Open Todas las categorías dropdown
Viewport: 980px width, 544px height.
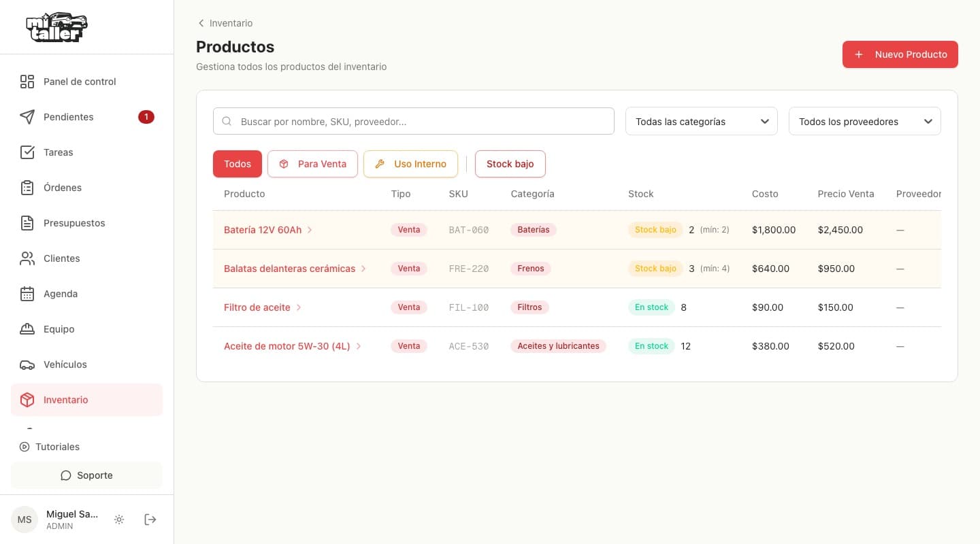(x=702, y=121)
